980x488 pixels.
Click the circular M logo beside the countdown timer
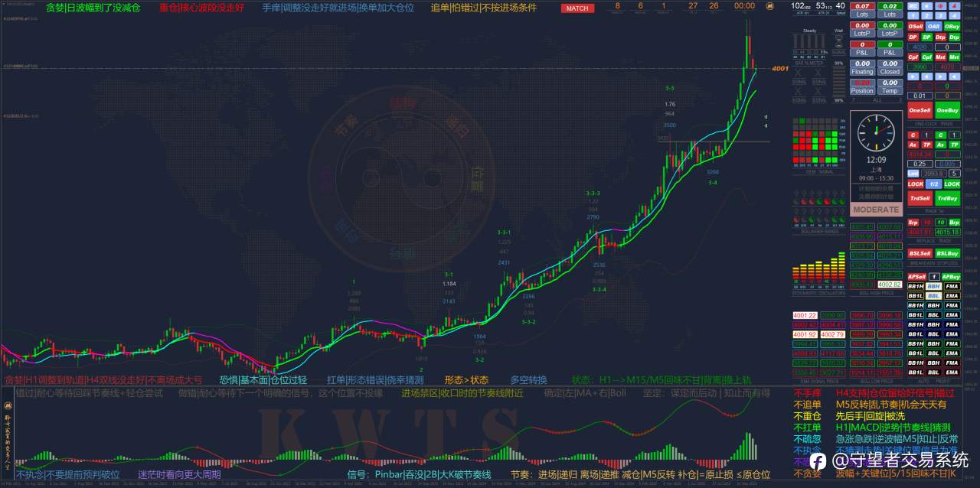(x=769, y=6)
